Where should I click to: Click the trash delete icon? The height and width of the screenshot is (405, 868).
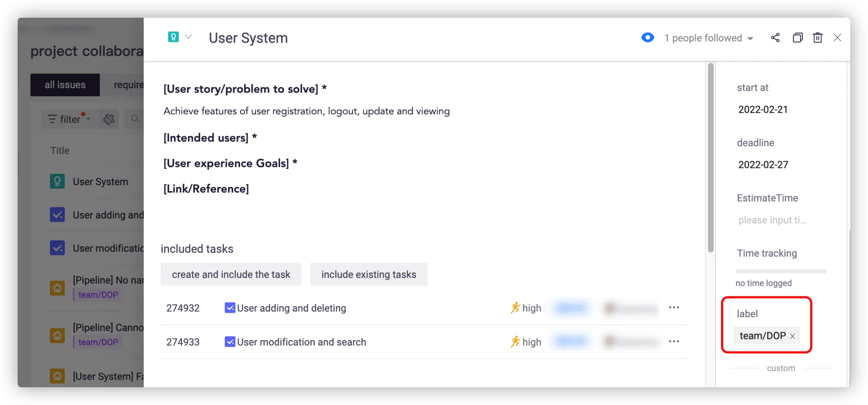(817, 38)
